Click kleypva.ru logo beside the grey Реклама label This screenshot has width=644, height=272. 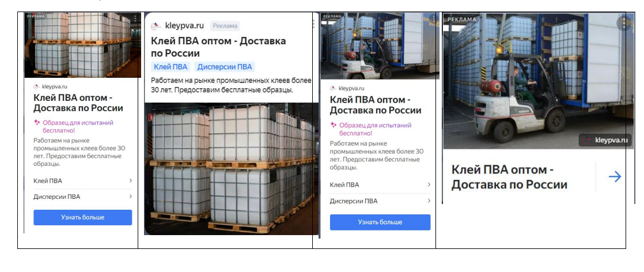pyautogui.click(x=156, y=26)
